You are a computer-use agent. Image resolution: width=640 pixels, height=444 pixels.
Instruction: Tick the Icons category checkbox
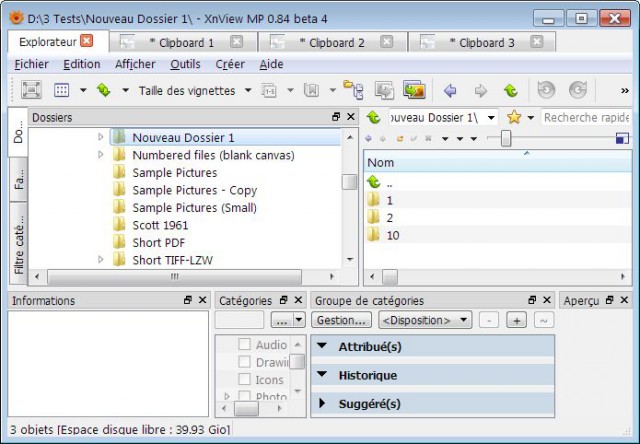244,379
